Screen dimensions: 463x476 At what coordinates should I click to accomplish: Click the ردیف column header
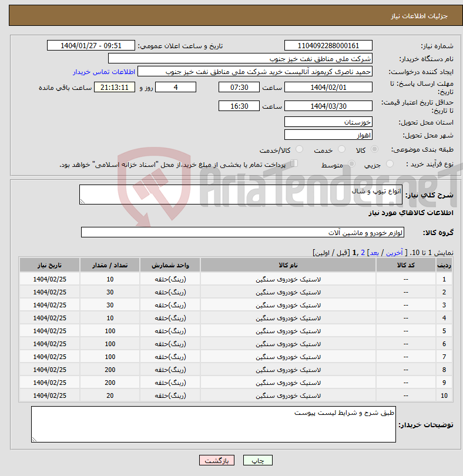[x=444, y=265]
